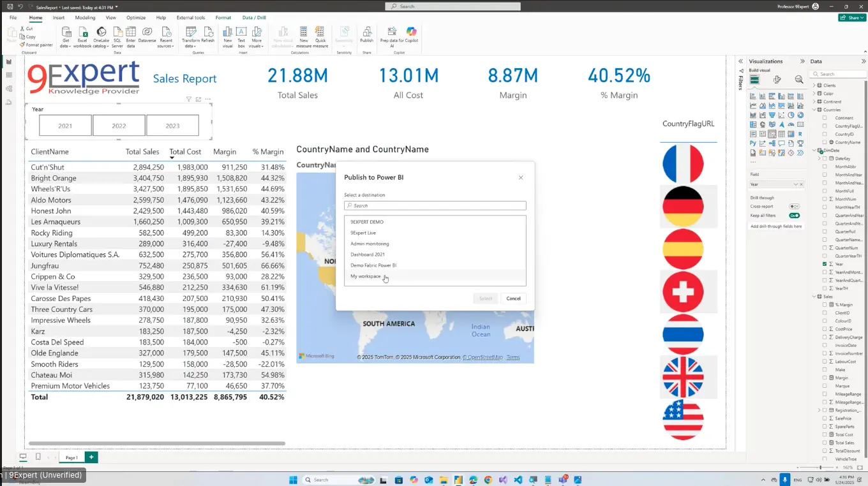Collapse the DimDate table

[x=814, y=151]
